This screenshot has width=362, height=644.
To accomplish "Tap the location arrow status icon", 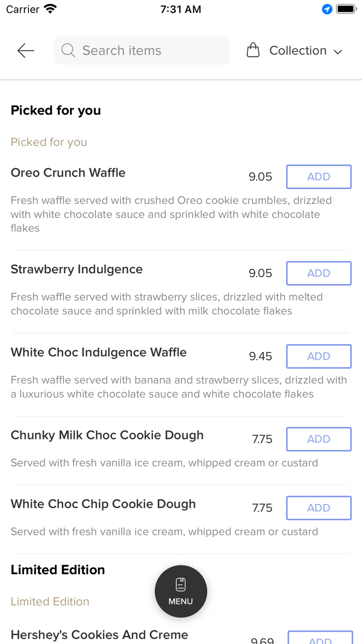I will pyautogui.click(x=327, y=9).
